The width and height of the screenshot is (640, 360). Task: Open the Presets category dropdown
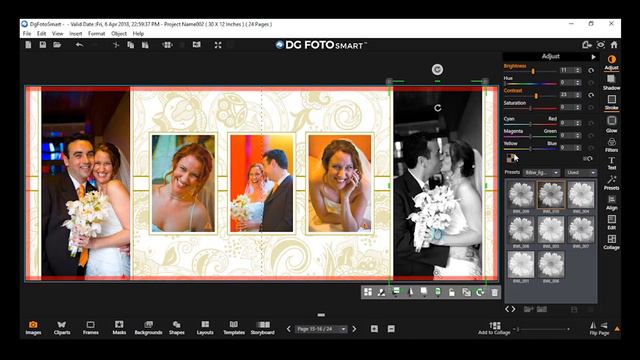click(x=542, y=173)
